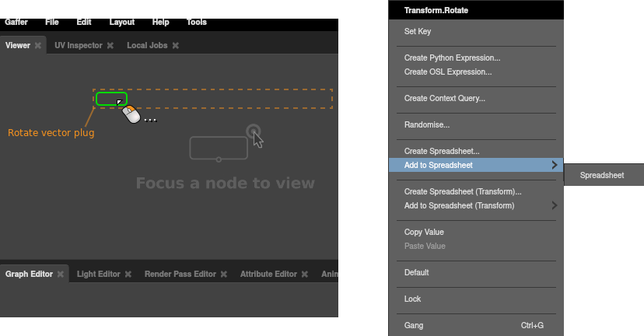Click the focus target icon beside the node

tap(253, 130)
